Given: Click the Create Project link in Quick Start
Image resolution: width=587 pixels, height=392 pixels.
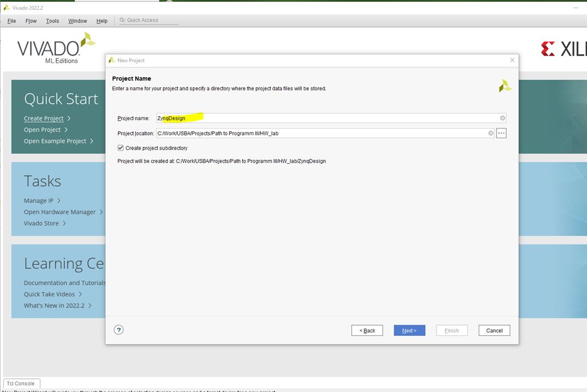Looking at the screenshot, I should [x=44, y=118].
